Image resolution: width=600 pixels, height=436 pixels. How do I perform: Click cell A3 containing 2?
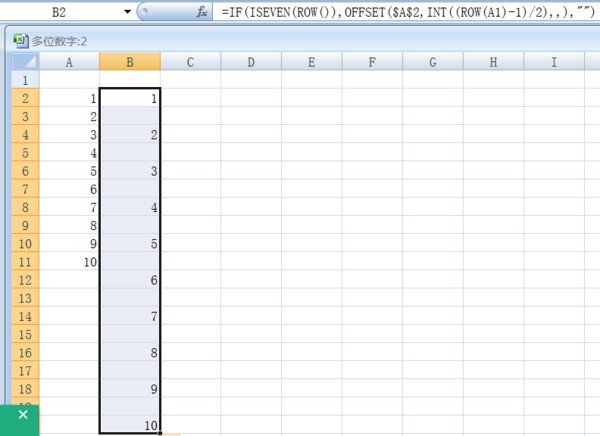(69, 116)
